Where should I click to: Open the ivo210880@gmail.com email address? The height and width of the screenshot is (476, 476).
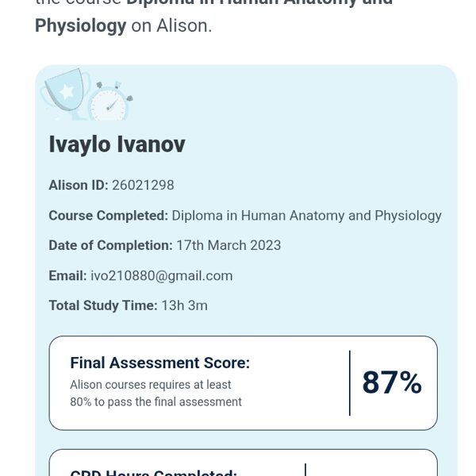point(162,276)
